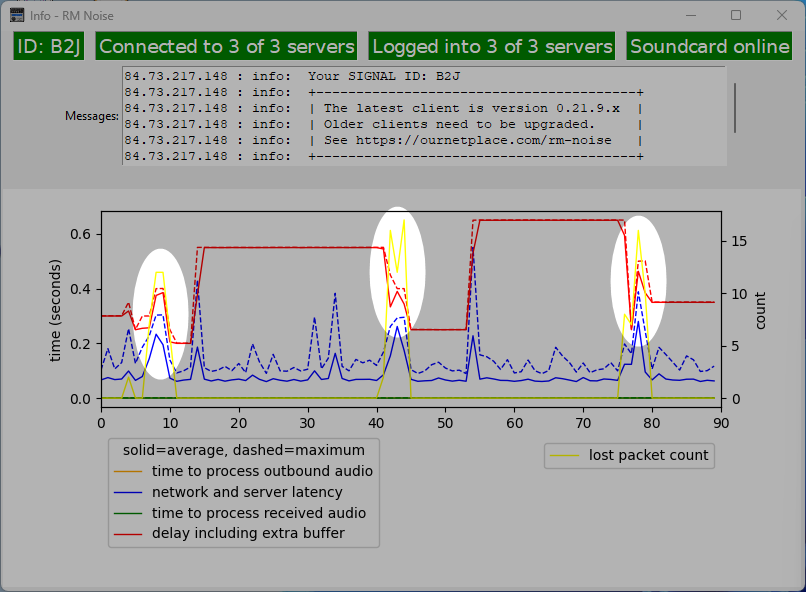
Task: Click the 'solid=average, dashed=maximum' legend title
Action: click(x=244, y=450)
